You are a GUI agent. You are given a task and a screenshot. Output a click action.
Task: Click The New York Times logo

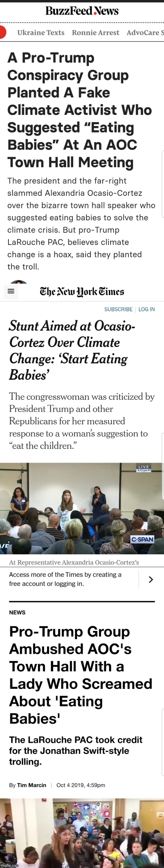pyautogui.click(x=82, y=291)
